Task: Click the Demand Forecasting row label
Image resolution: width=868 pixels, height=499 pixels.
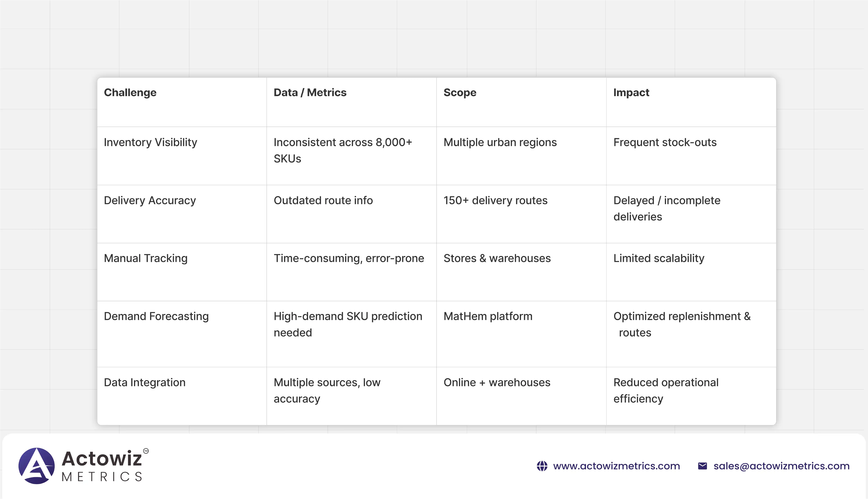Action: (156, 316)
